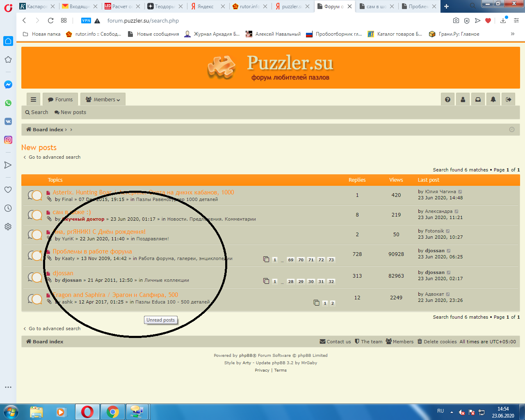Expand the Members dropdown menu

(x=103, y=100)
